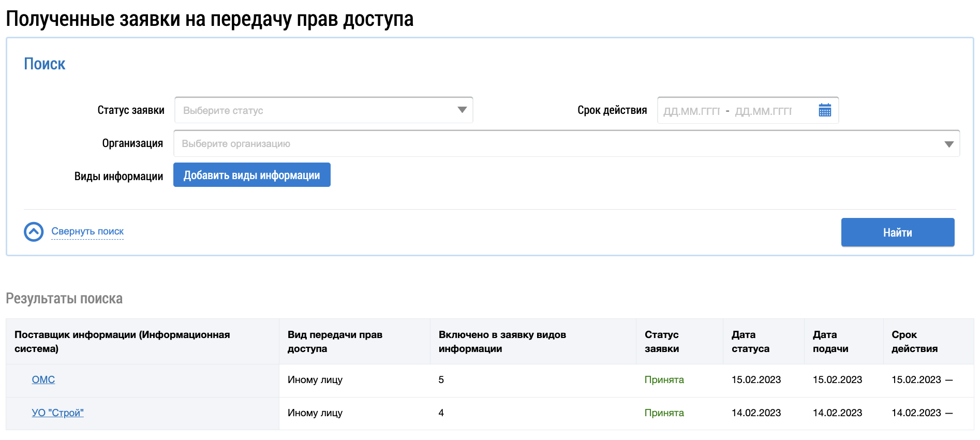Click the Поставщик информации column header
Screen dimensions: 980x440
point(122,342)
